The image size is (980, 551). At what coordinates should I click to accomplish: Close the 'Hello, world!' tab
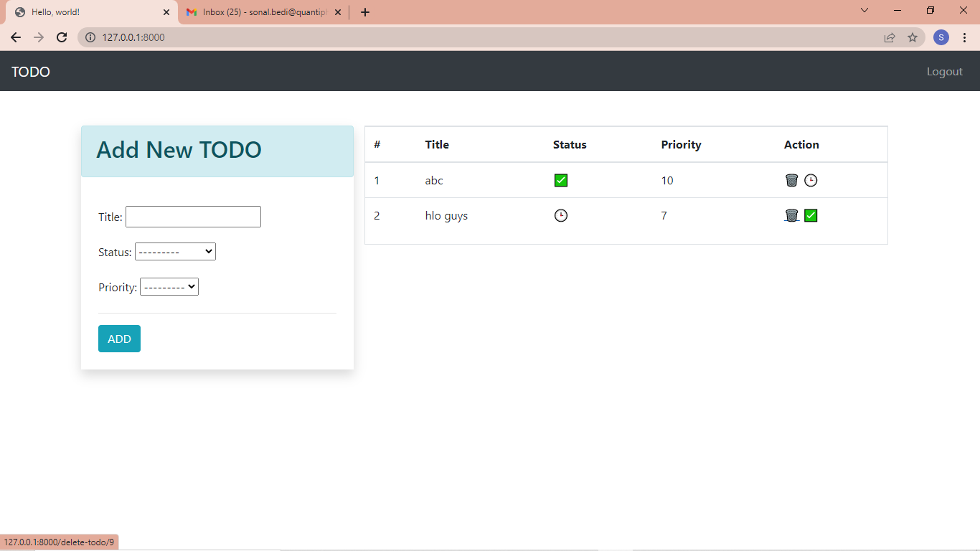pos(166,12)
